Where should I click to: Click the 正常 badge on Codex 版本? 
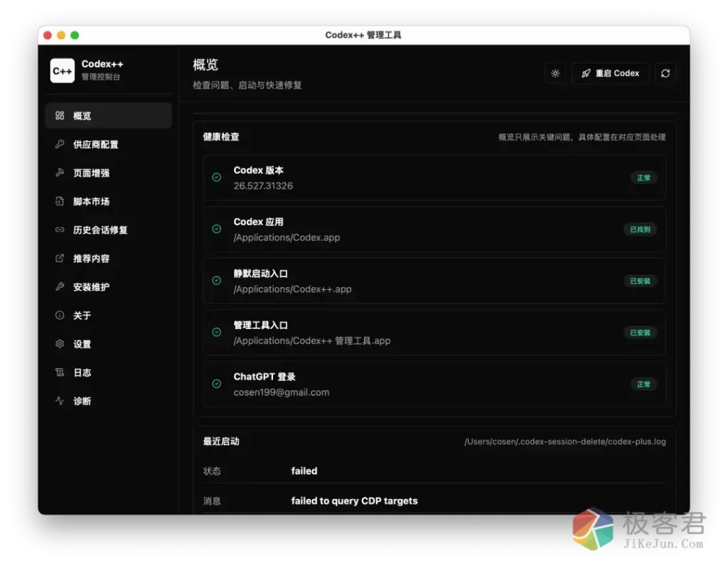pyautogui.click(x=643, y=178)
